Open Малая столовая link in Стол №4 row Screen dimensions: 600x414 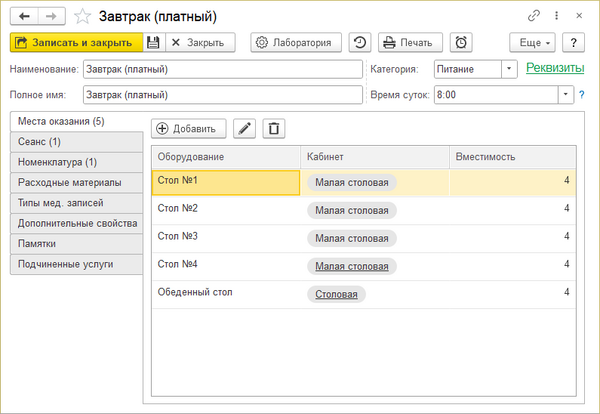[x=352, y=266]
